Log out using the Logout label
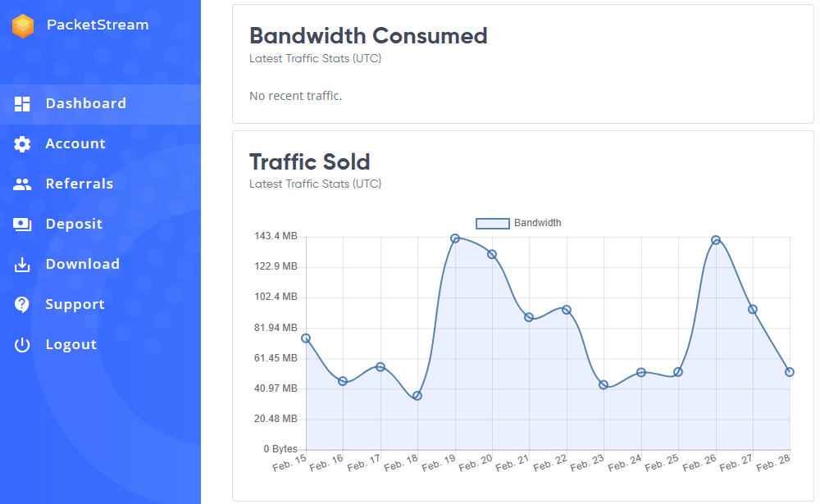 tap(71, 344)
